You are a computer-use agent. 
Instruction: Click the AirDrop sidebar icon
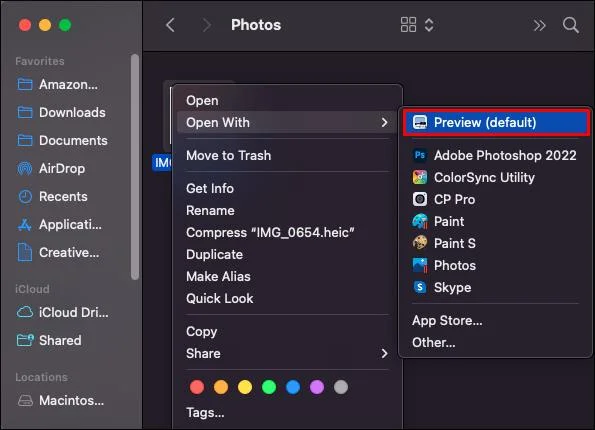click(25, 169)
